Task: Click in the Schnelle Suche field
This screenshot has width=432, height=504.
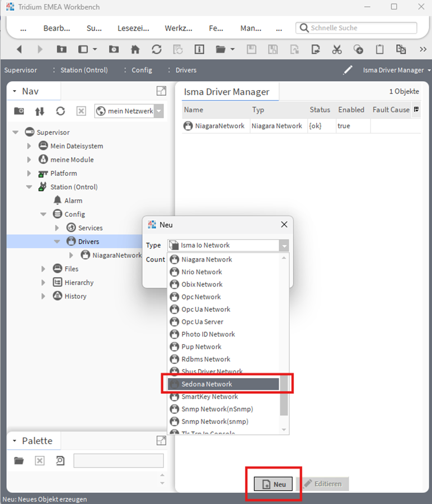Action: pos(356,28)
